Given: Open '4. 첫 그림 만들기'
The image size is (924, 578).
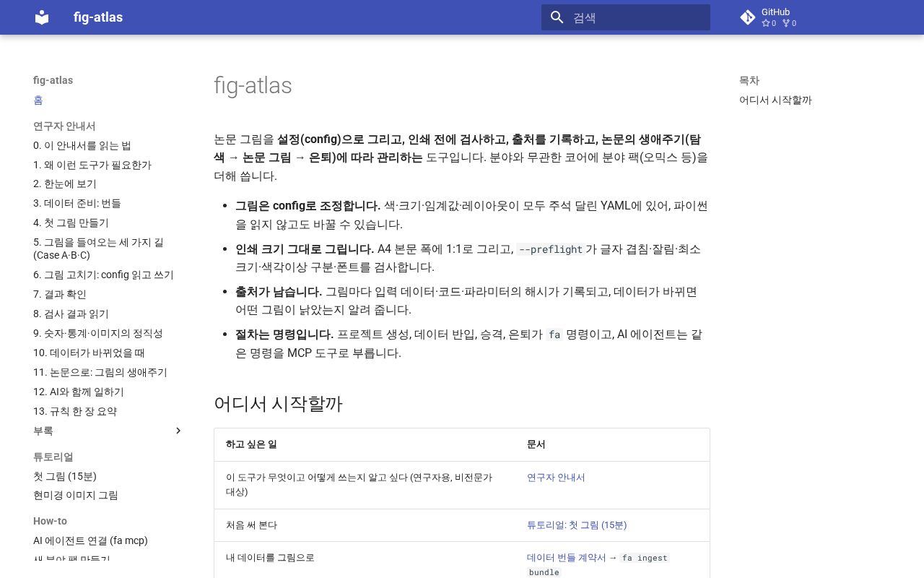Looking at the screenshot, I should click(71, 223).
